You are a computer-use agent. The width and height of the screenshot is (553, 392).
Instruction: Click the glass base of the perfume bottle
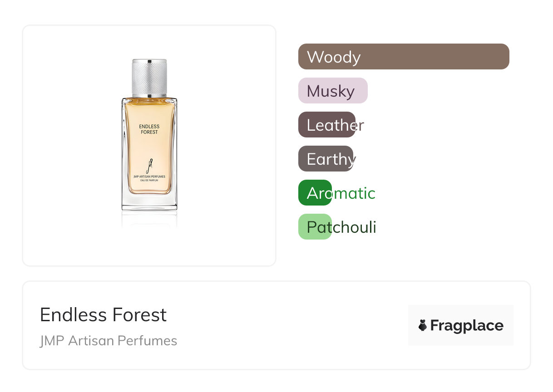pos(149,202)
